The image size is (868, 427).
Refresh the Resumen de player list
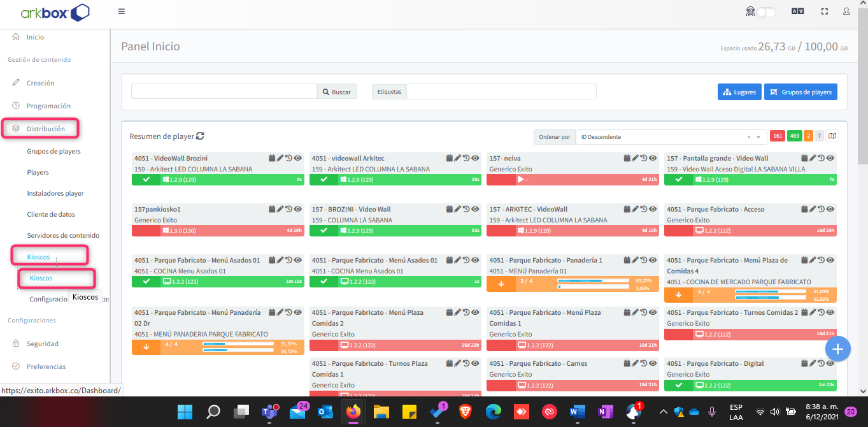click(200, 136)
